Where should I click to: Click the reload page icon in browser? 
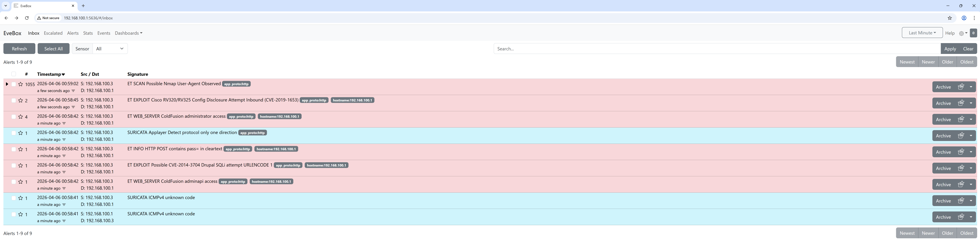27,18
